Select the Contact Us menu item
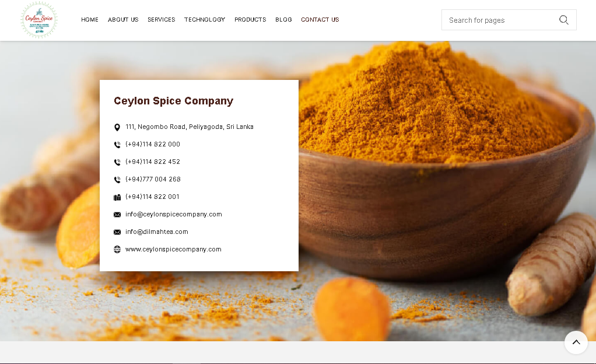 click(320, 19)
